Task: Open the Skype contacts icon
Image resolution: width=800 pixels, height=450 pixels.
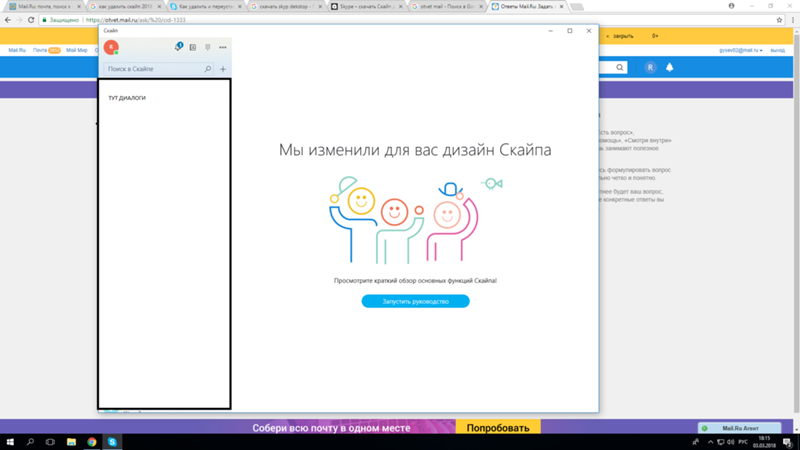Action: coord(193,47)
